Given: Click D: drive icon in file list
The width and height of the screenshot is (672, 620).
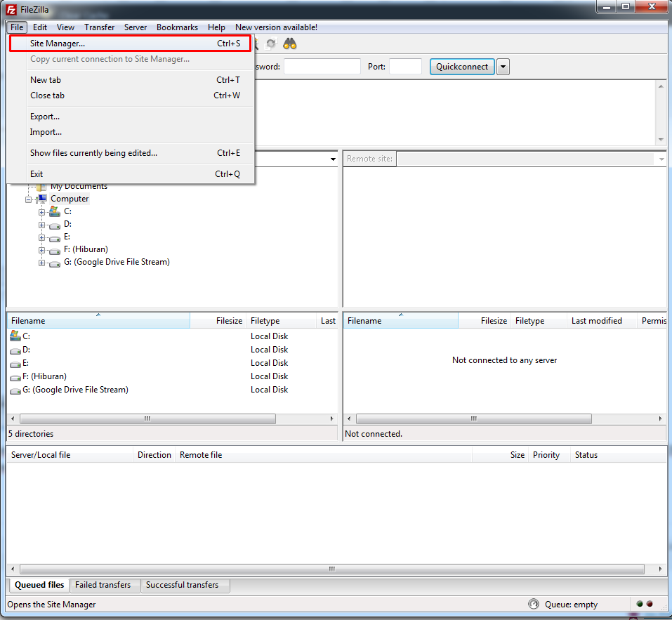Looking at the screenshot, I should coord(15,350).
